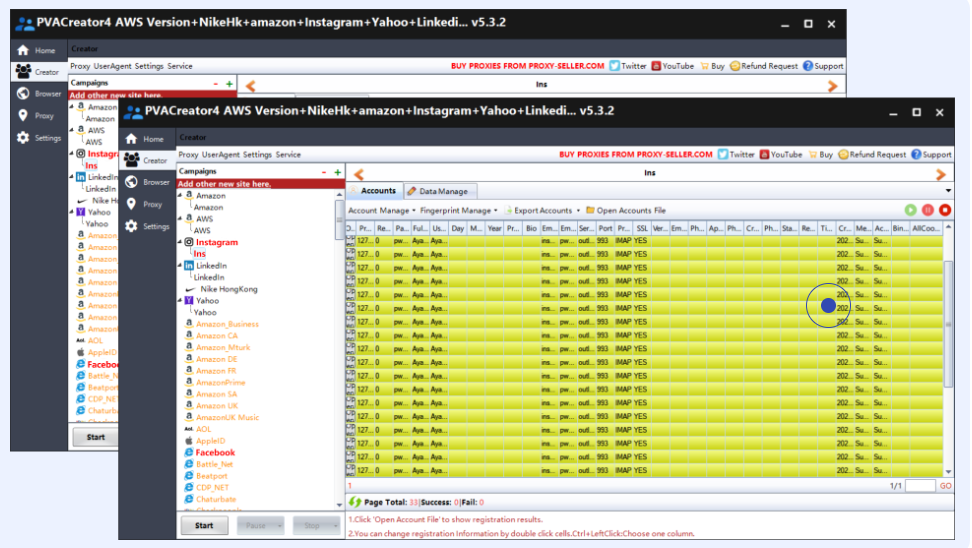Open the Twitter link in the front window
972x548 pixels.
(x=736, y=154)
